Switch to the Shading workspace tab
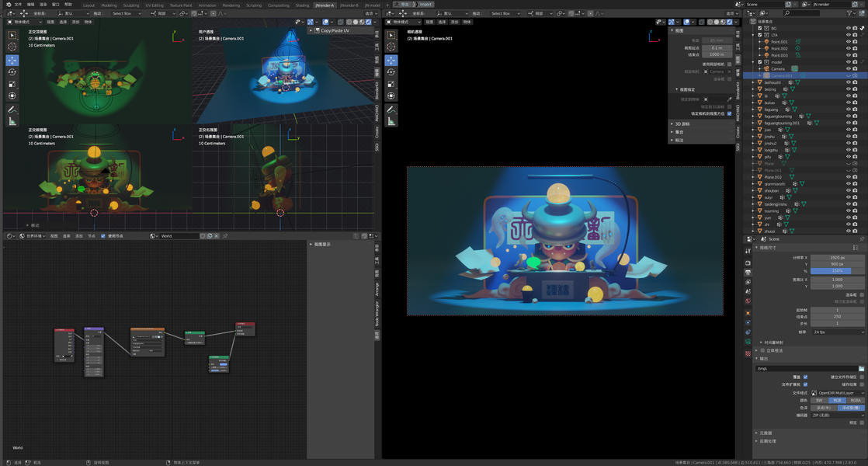 pos(302,5)
